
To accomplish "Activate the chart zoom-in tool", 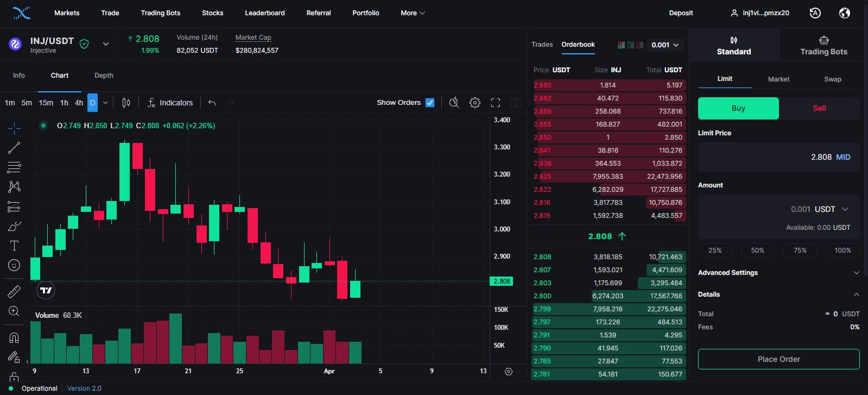I will [14, 311].
